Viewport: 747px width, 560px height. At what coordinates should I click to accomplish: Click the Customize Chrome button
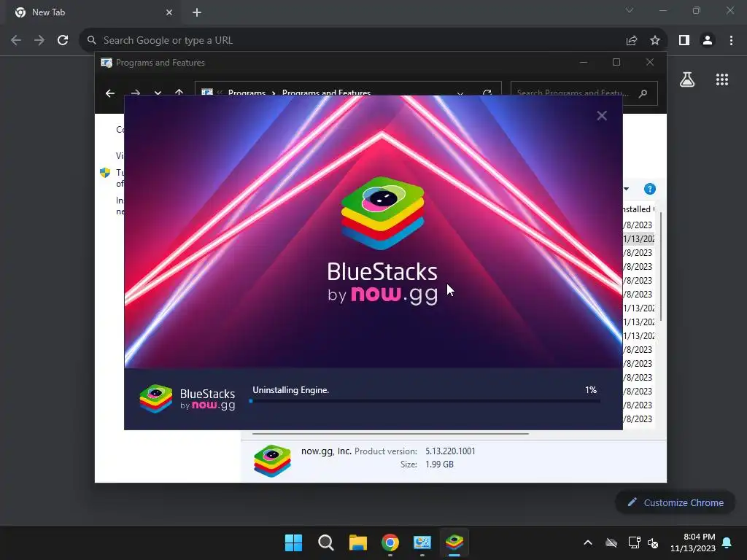click(676, 502)
